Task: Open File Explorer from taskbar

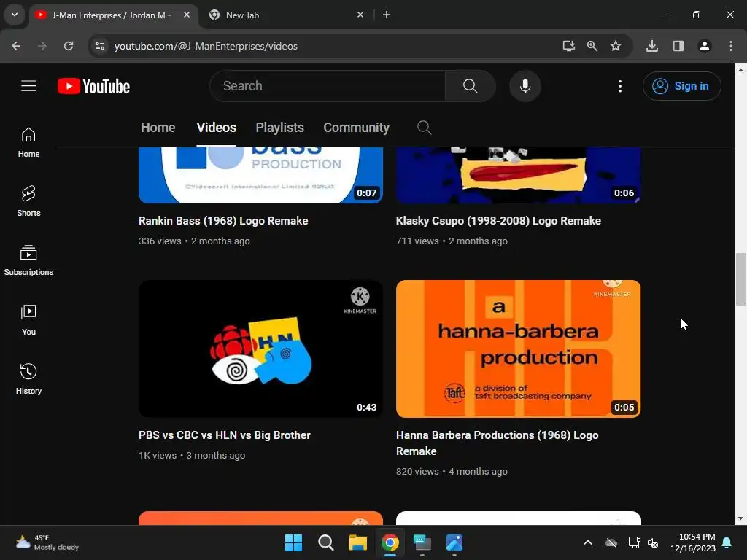Action: coord(357,542)
